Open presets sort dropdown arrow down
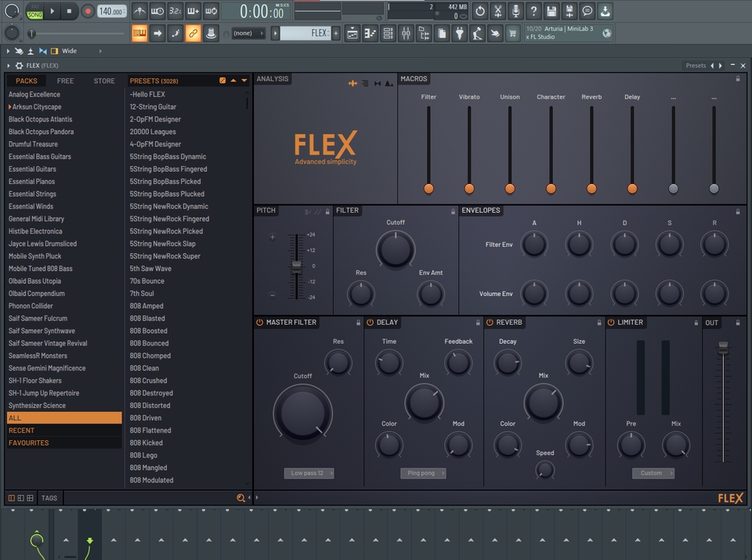Viewport: 752px width, 560px height. (x=244, y=81)
